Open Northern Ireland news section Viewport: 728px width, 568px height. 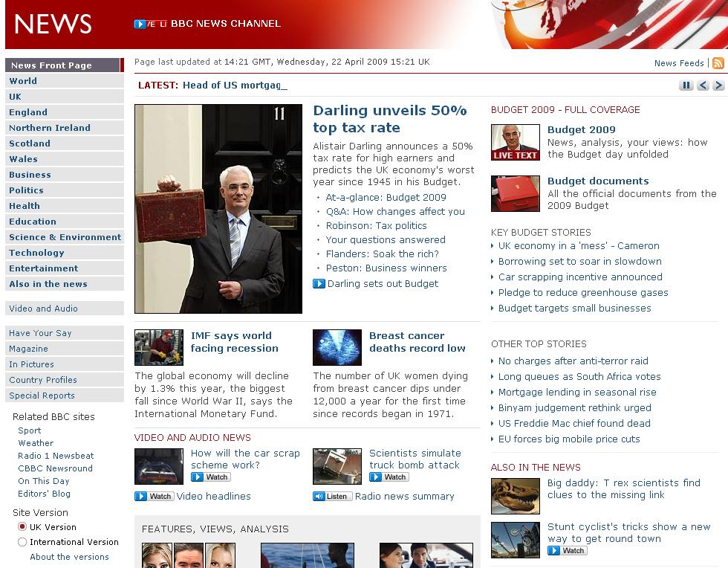tap(65, 128)
